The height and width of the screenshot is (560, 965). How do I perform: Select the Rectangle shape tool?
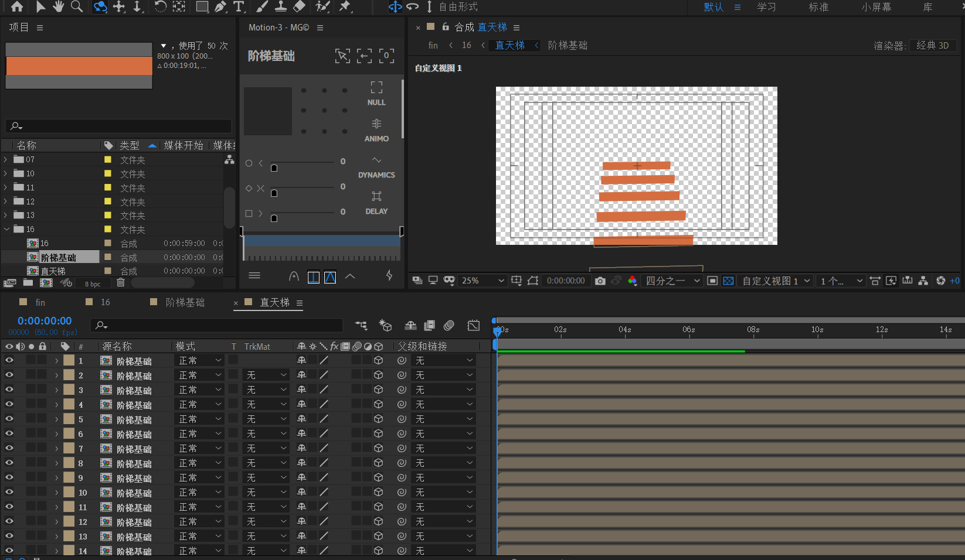(202, 6)
